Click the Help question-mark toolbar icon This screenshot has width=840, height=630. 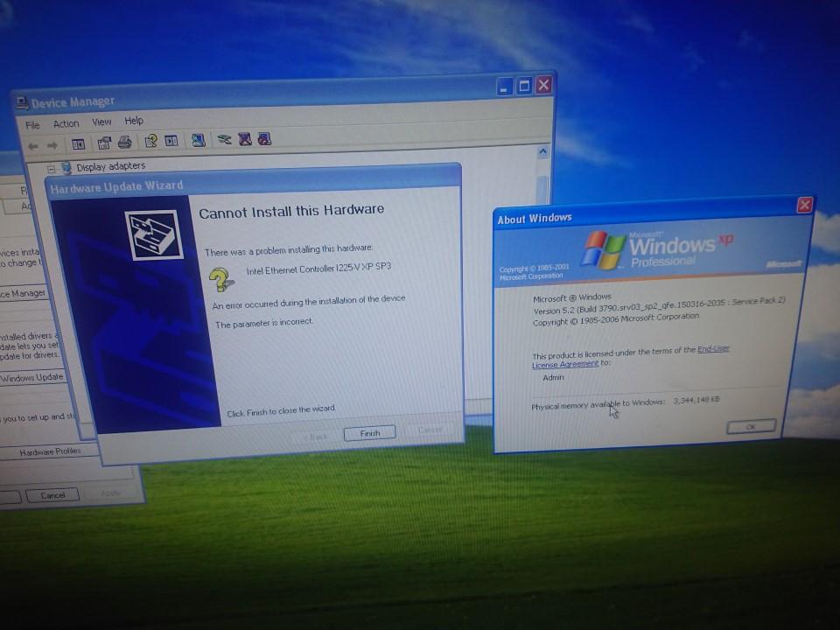[x=151, y=142]
